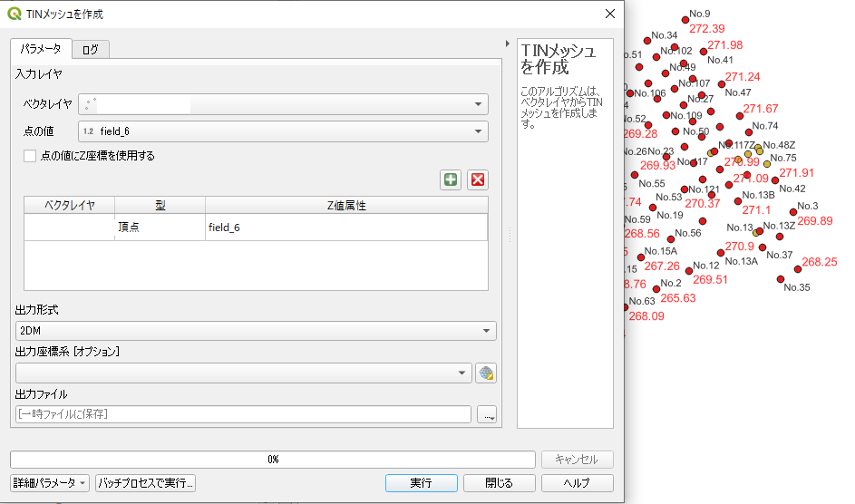Click the green plus add-layer button
This screenshot has height=504, width=855.
click(x=451, y=179)
